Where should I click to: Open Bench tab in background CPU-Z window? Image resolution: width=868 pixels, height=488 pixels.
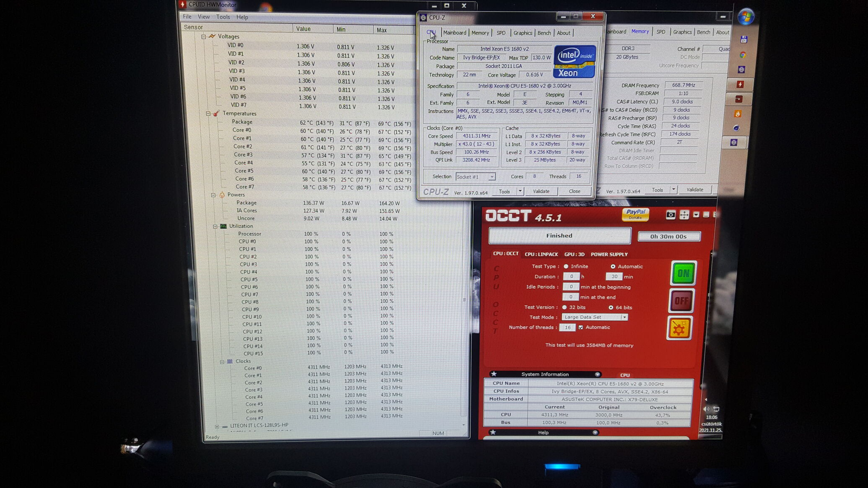pyautogui.click(x=703, y=32)
